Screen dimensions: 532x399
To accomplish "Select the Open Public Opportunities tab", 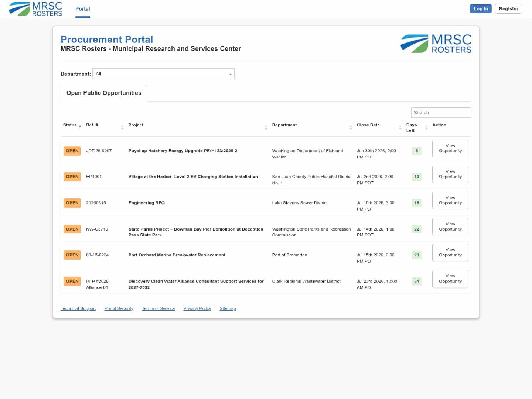I will [x=104, y=93].
